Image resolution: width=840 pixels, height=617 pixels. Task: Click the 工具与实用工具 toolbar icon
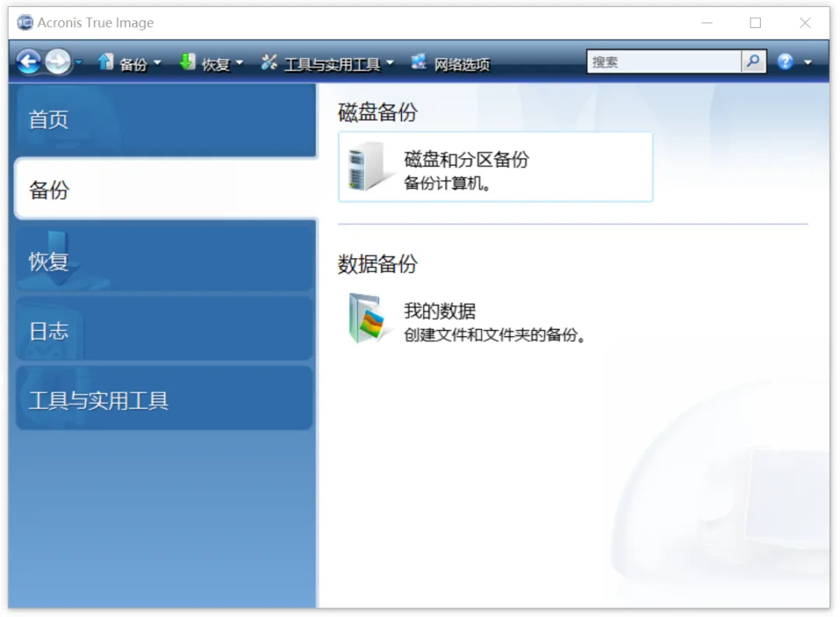269,62
